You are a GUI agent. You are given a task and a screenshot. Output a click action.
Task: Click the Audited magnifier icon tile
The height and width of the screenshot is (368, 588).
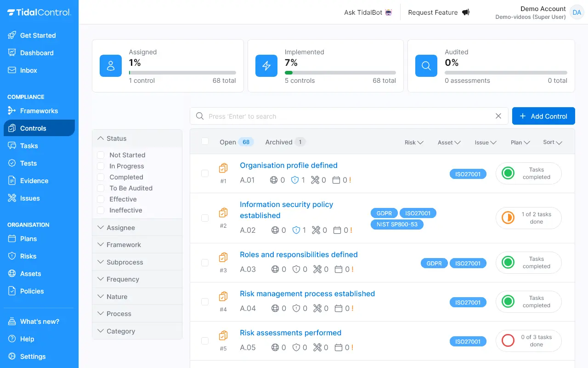tap(426, 66)
